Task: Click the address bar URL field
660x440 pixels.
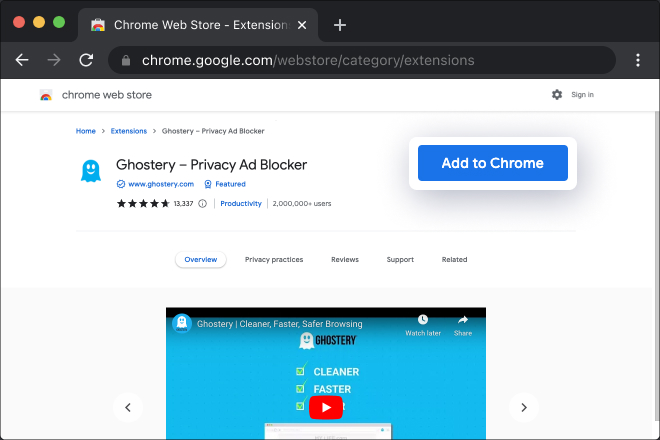Action: click(x=360, y=60)
